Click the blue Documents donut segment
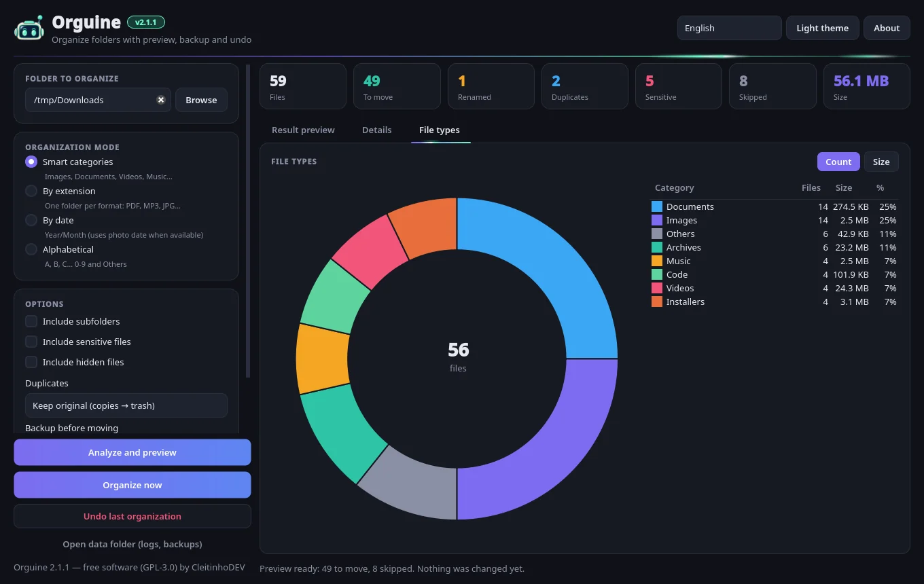 click(x=553, y=263)
